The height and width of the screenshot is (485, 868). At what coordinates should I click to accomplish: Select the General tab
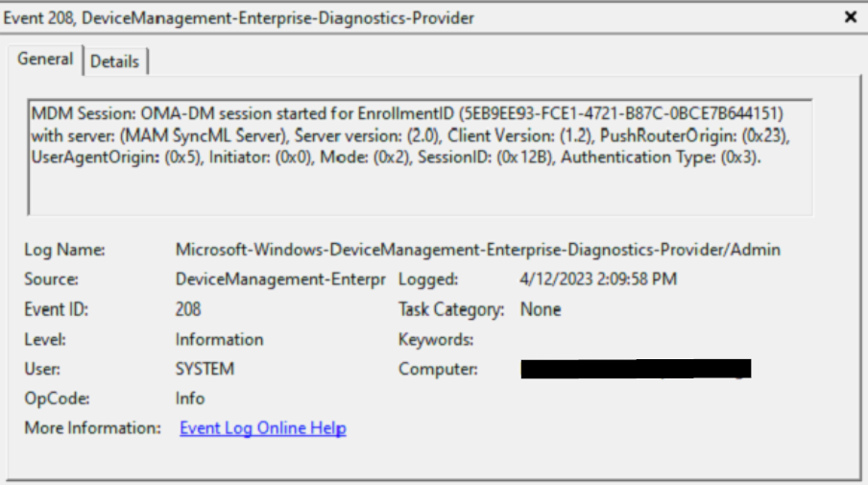[x=45, y=60]
